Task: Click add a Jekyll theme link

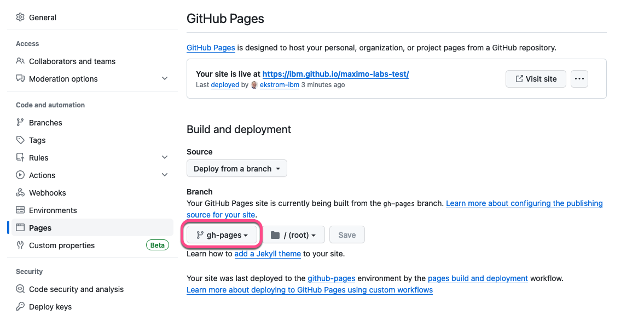Action: pyautogui.click(x=268, y=254)
